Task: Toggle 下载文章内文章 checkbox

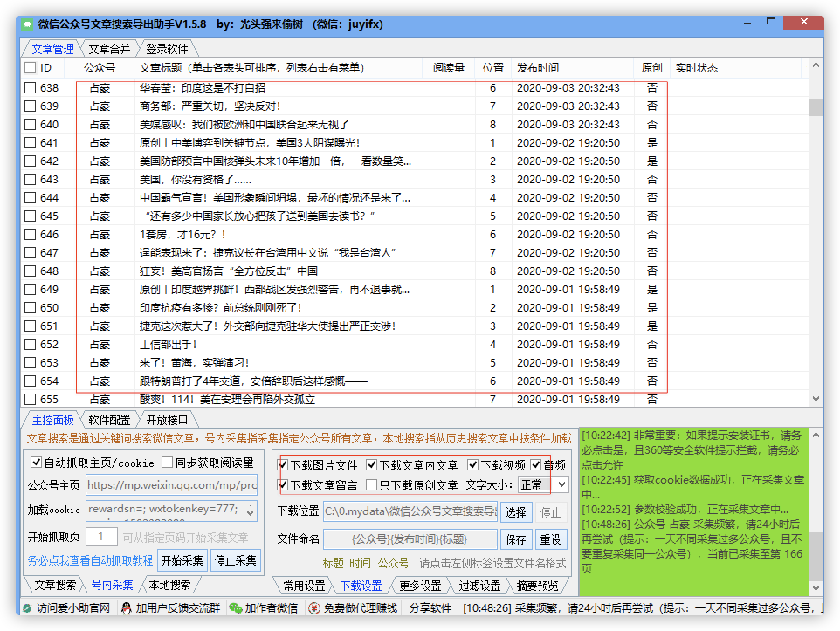Action: point(372,465)
